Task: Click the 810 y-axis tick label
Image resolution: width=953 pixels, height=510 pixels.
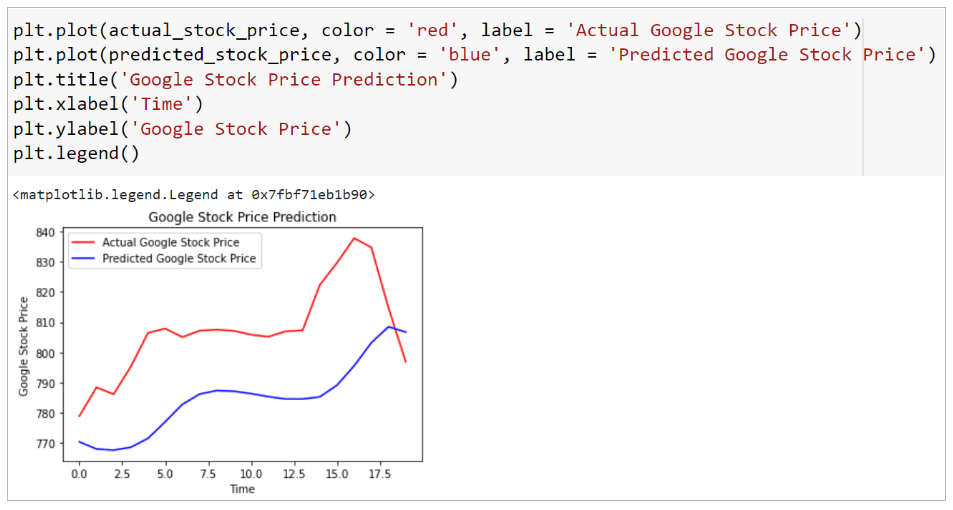Action: (x=46, y=323)
